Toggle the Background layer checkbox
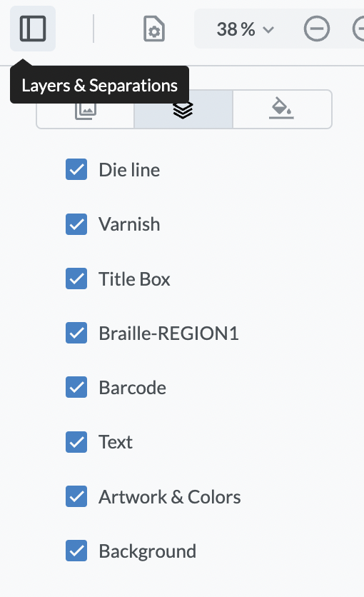This screenshot has width=364, height=597. tap(76, 551)
